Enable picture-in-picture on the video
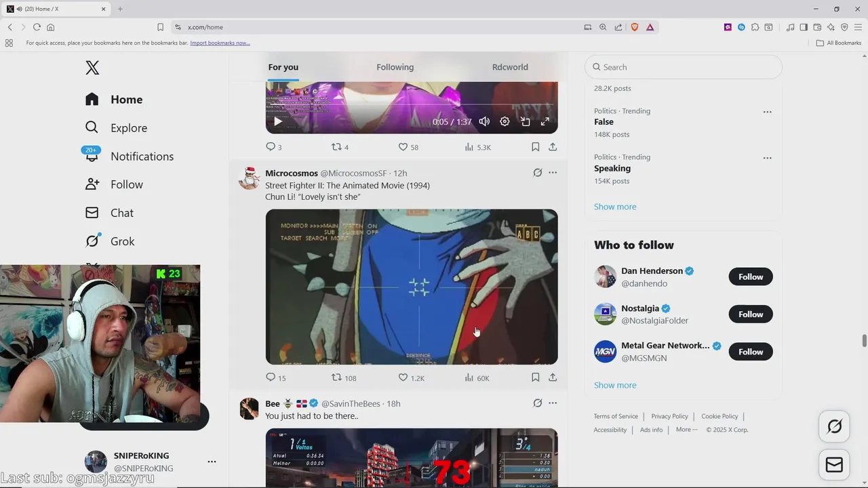The width and height of the screenshot is (868, 488). (x=525, y=121)
